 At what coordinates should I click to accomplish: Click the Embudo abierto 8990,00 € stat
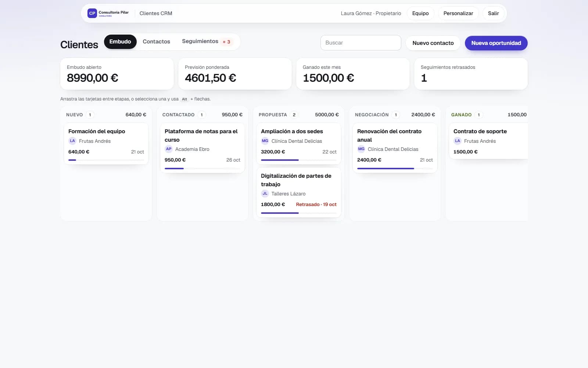(117, 74)
